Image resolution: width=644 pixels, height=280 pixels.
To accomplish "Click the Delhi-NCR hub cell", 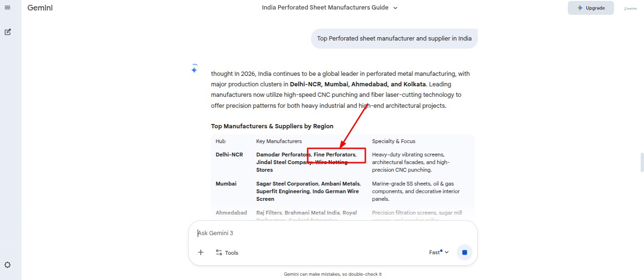I will [229, 155].
